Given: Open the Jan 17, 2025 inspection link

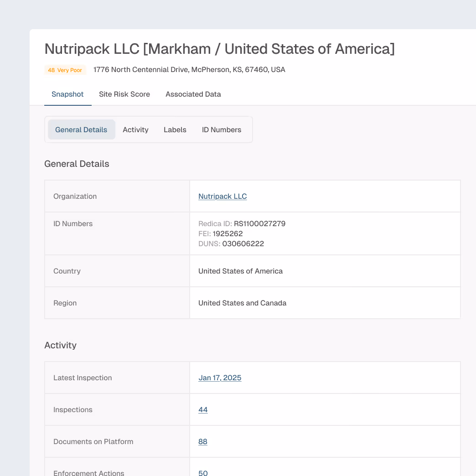Looking at the screenshot, I should (x=220, y=378).
